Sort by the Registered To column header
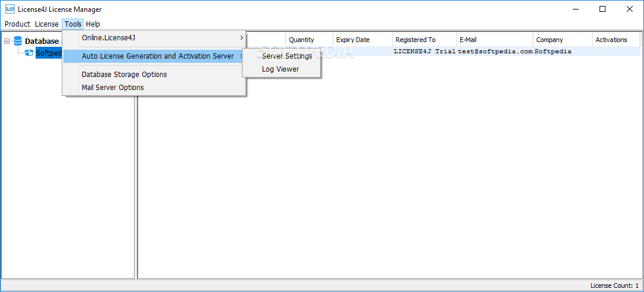 (424, 40)
